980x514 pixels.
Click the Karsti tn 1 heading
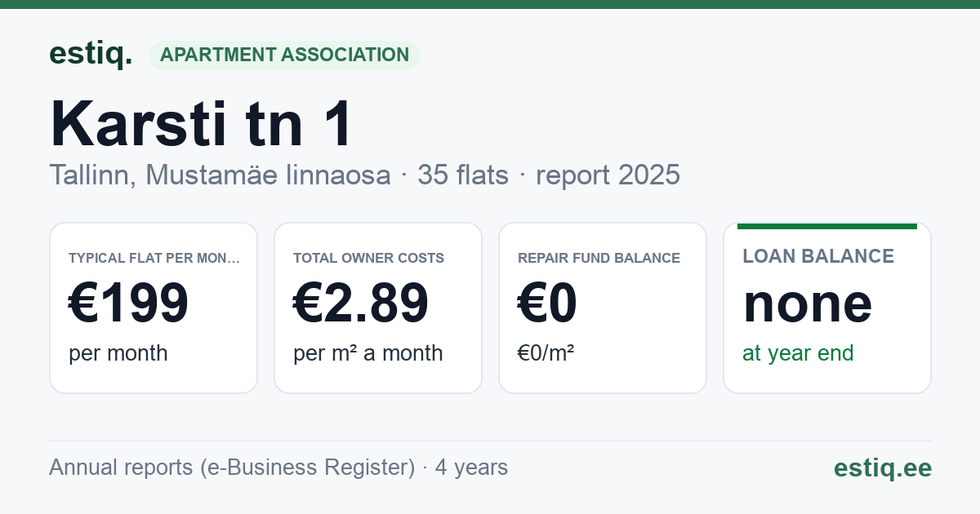[202, 124]
